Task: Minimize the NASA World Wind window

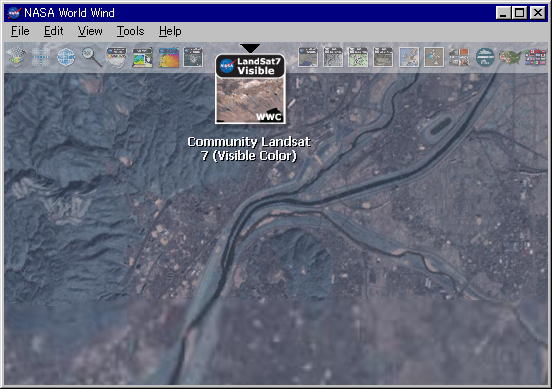Action: [x=503, y=13]
